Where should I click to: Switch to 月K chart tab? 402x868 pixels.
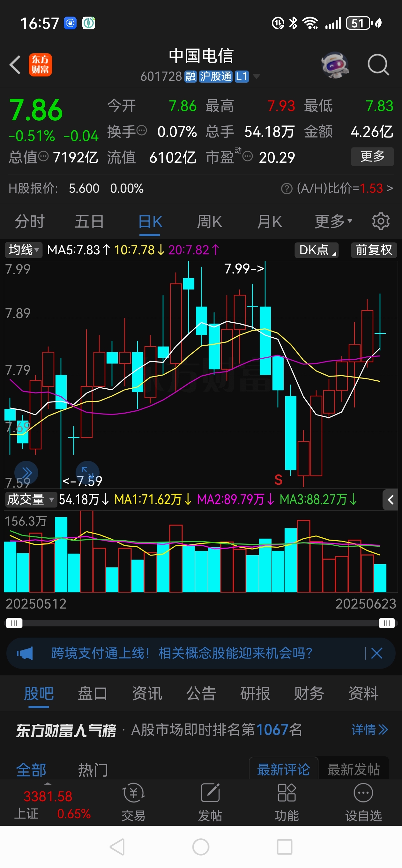[x=269, y=221]
